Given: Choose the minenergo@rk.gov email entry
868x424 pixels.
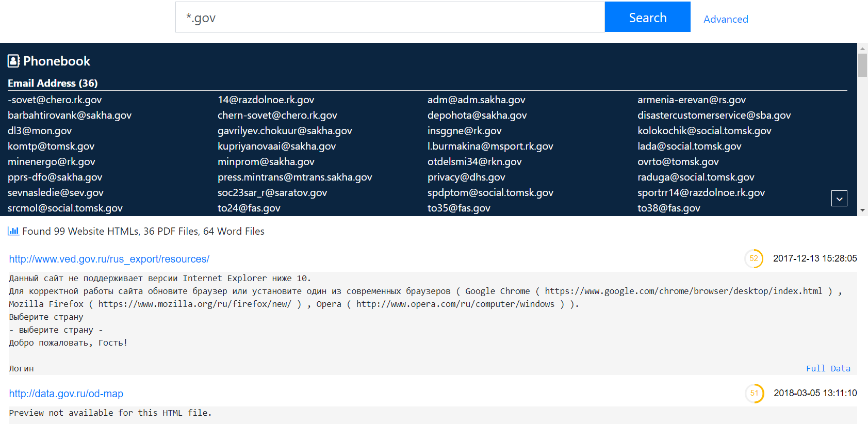Looking at the screenshot, I should (52, 161).
